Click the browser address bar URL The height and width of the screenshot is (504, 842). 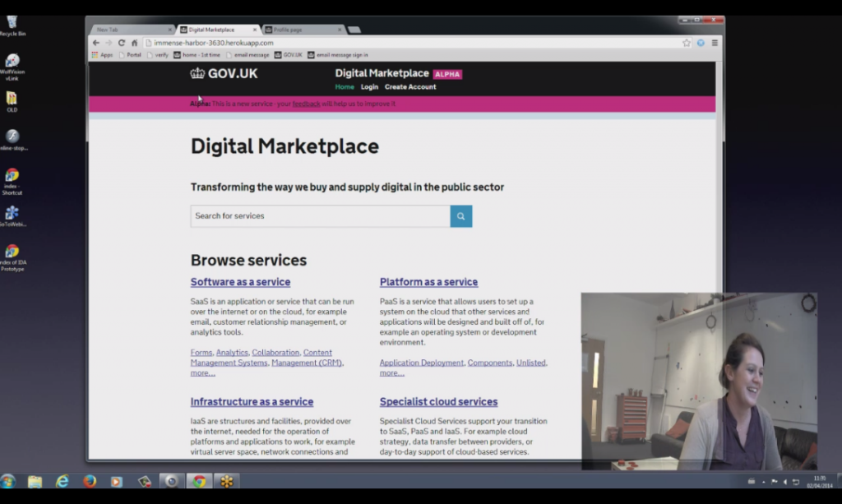[x=214, y=43]
